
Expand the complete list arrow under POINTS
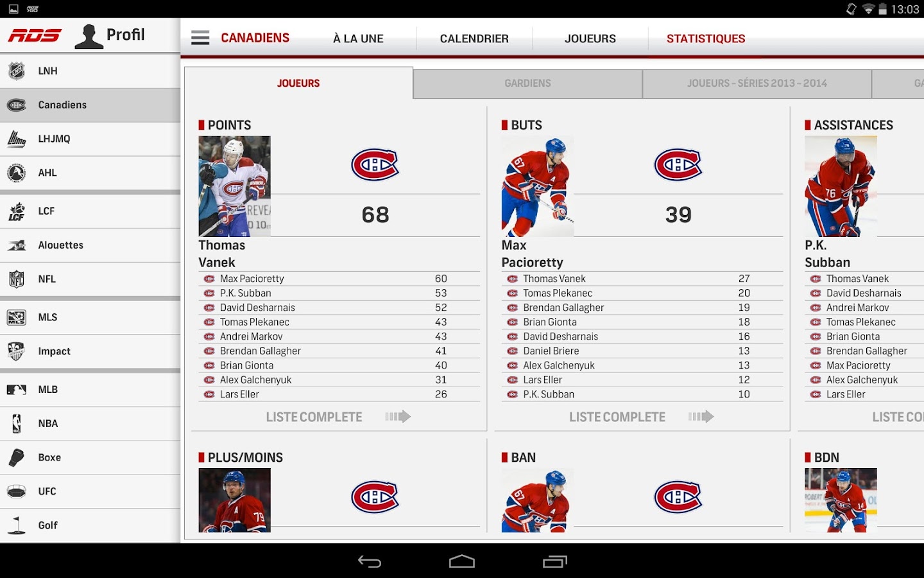[x=397, y=416]
